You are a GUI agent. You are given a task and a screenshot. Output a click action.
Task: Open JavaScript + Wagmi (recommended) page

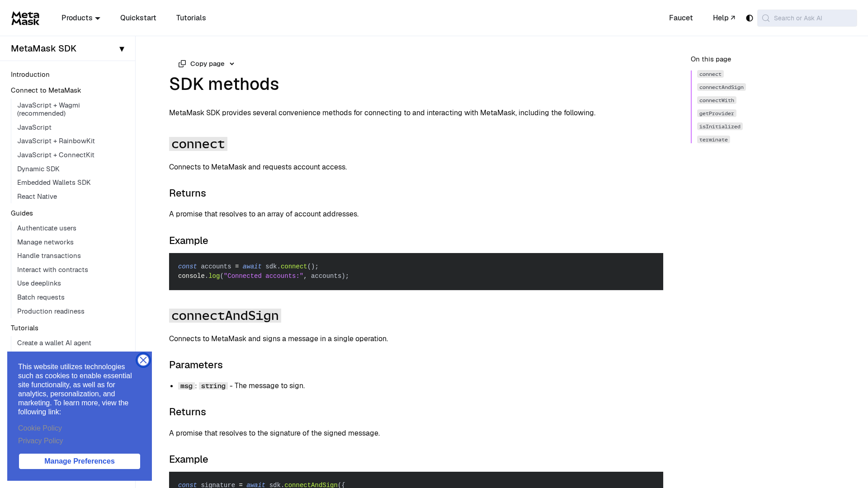(x=49, y=109)
